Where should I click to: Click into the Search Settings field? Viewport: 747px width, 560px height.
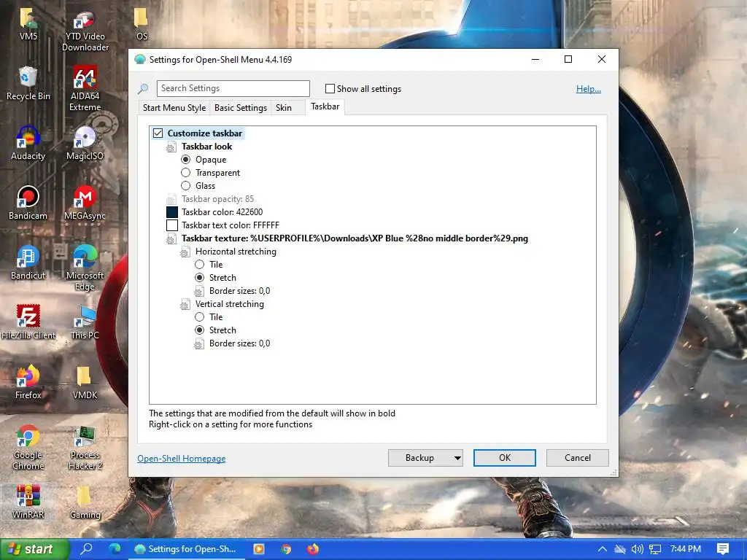coord(233,88)
